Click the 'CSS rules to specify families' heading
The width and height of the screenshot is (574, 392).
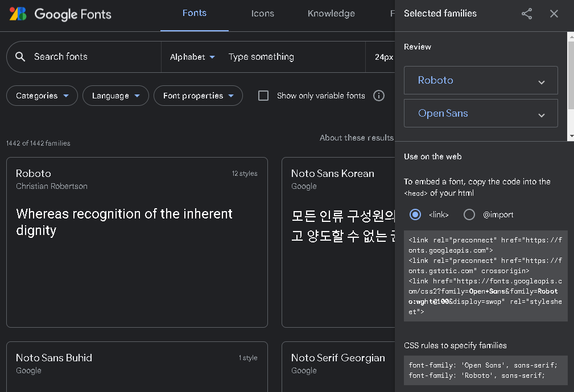point(455,345)
